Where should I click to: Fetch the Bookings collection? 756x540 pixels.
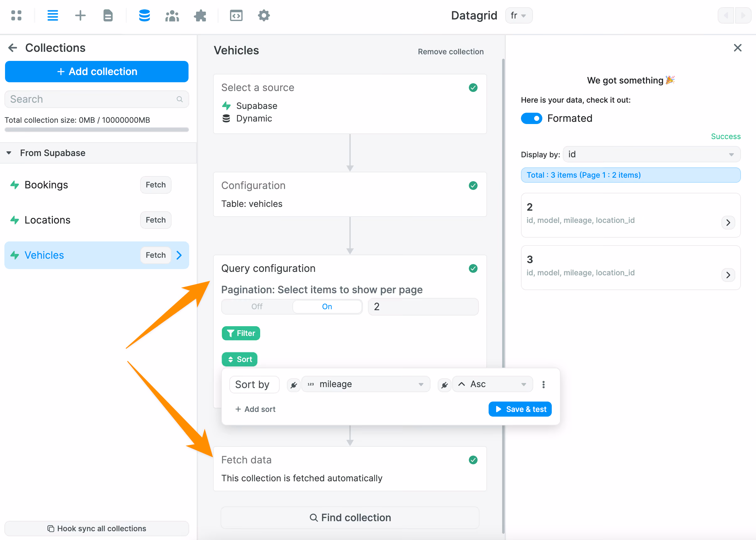156,185
